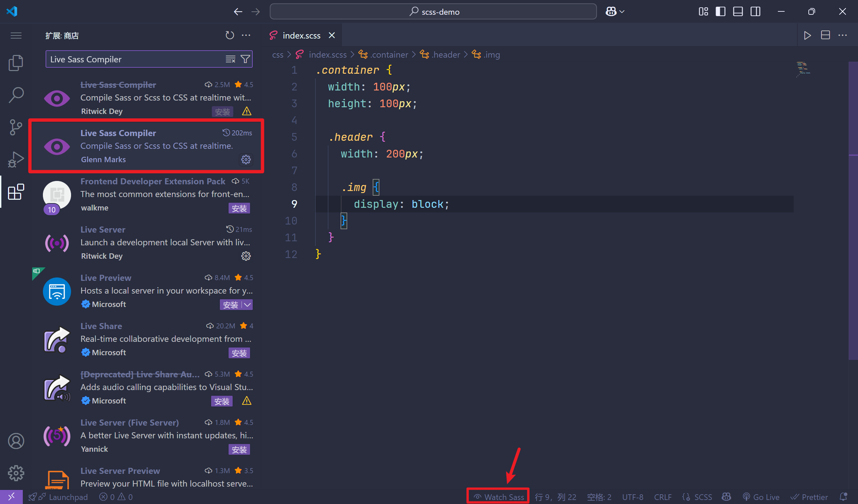Split the editor layout

click(825, 36)
